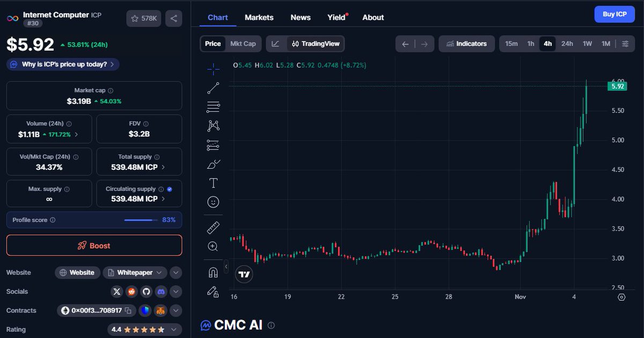Open the About tab

(x=373, y=17)
